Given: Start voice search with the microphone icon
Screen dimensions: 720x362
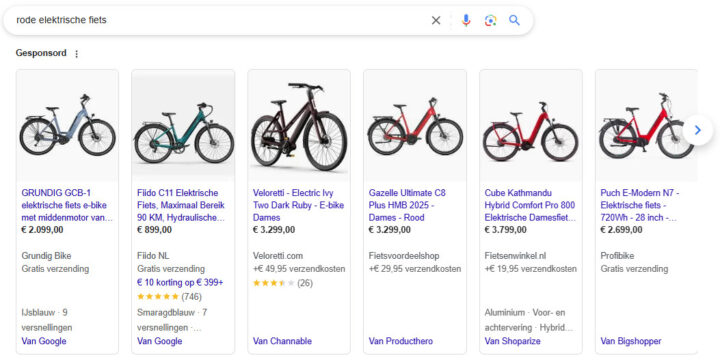Looking at the screenshot, I should point(466,20).
